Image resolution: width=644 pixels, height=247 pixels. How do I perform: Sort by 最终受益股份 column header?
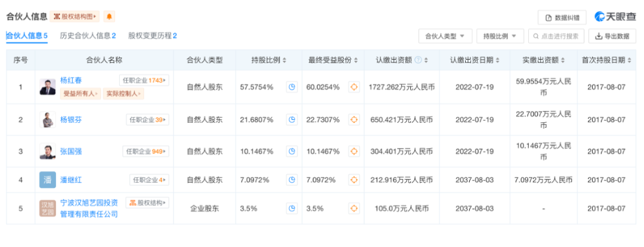pyautogui.click(x=333, y=60)
